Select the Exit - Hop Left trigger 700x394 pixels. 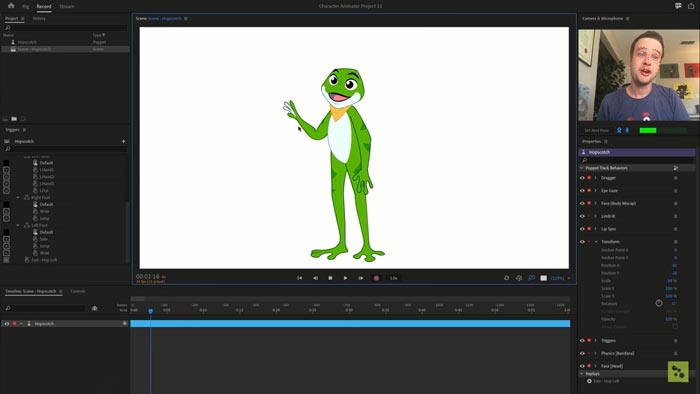pos(44,260)
